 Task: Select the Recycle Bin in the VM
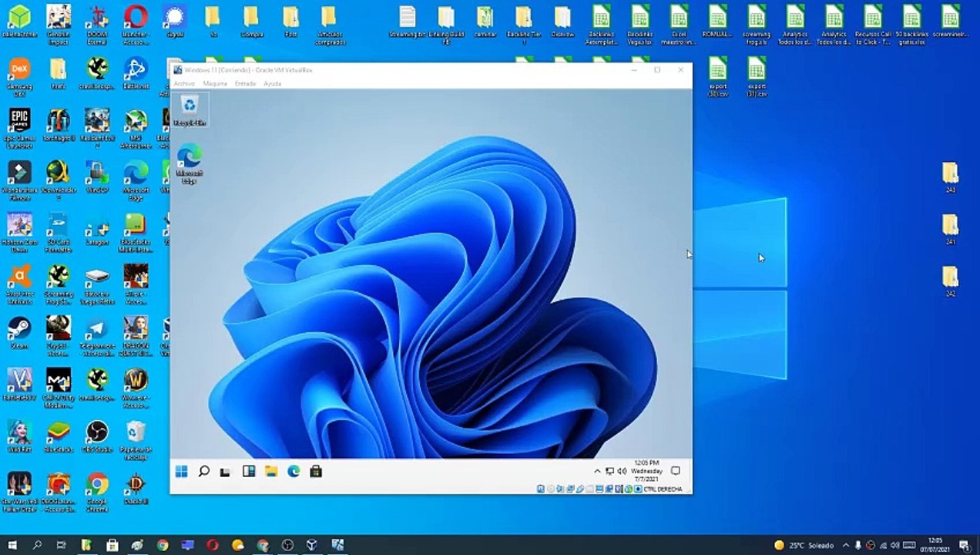pos(190,110)
